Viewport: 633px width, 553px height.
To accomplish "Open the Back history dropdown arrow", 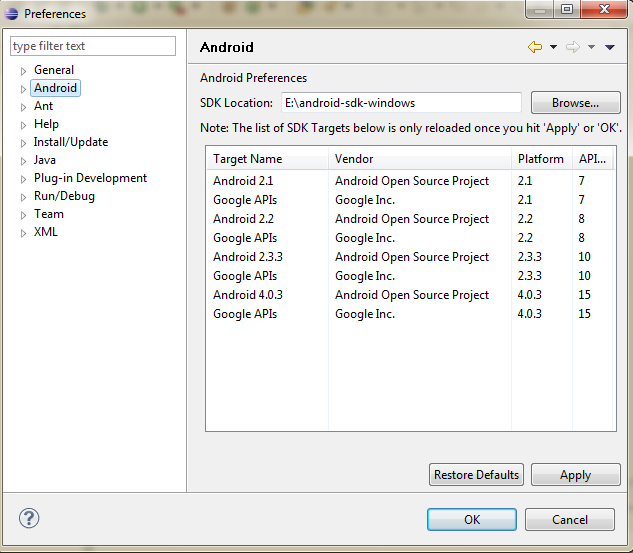I will tap(553, 47).
